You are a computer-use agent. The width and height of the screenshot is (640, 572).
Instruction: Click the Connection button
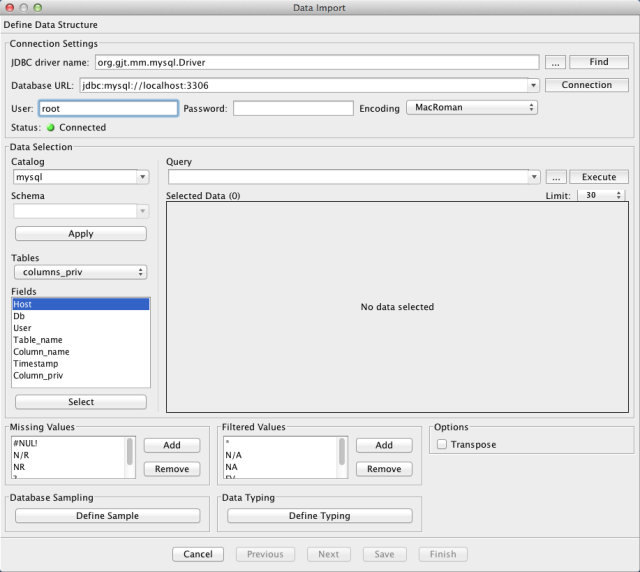[x=587, y=85]
